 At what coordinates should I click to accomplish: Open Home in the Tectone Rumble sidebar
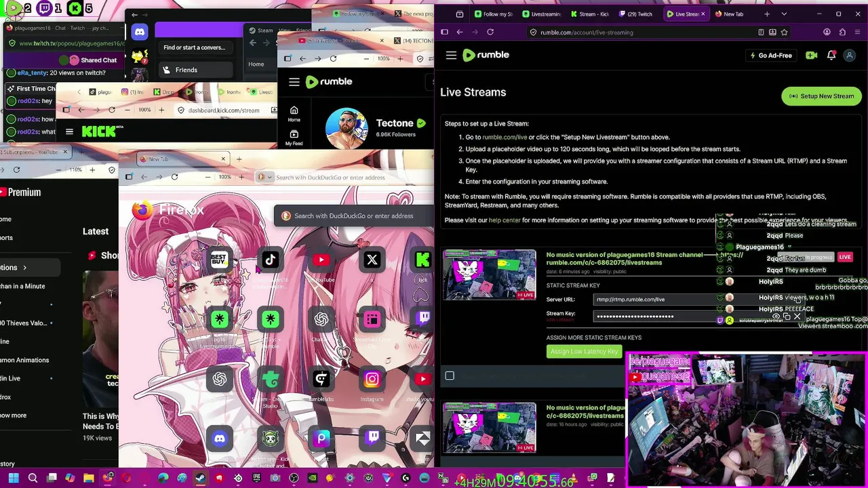pos(294,114)
